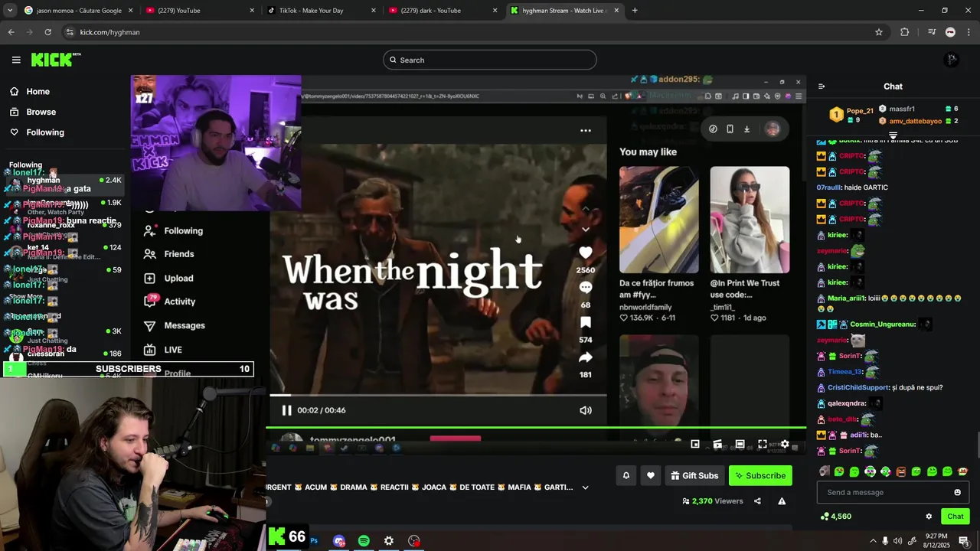
Task: Go to next TikTok video arrow
Action: pyautogui.click(x=586, y=229)
